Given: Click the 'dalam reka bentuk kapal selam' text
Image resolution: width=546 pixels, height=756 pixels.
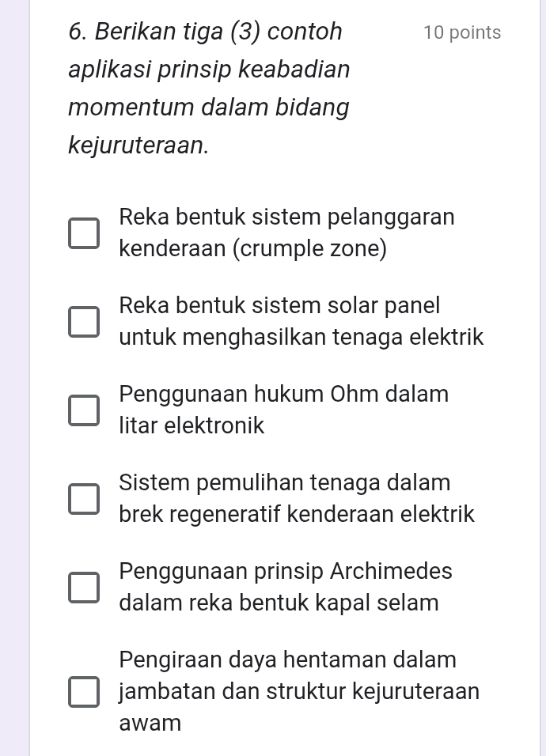Looking at the screenshot, I should click(279, 603).
